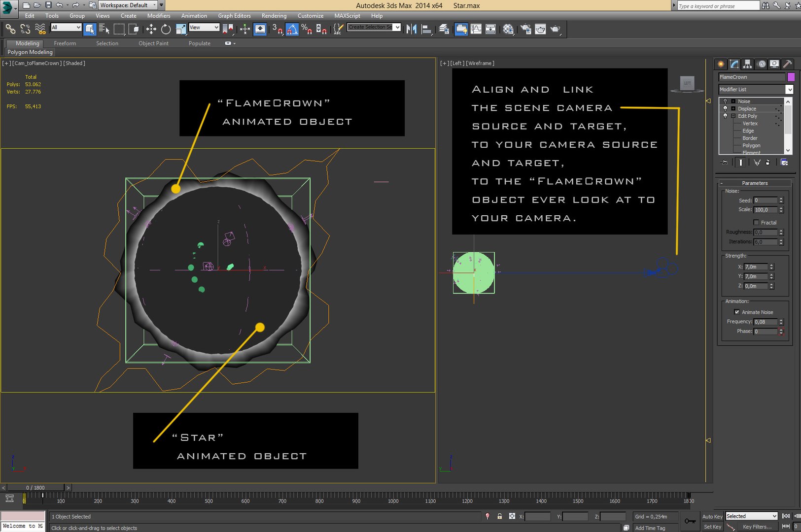Toggle Edit Poly modifier lightbulb
The height and width of the screenshot is (532, 801).
[x=725, y=116]
